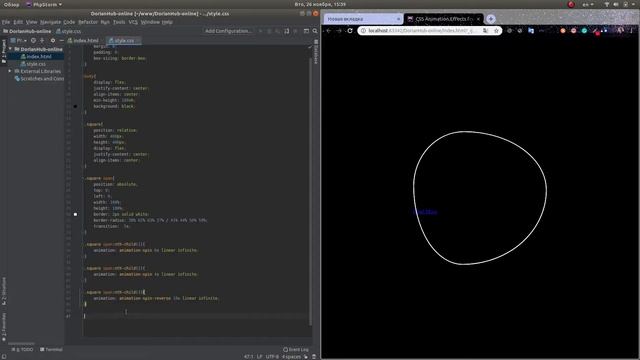Open the keyboard layout indicator in top bar

point(588,4)
